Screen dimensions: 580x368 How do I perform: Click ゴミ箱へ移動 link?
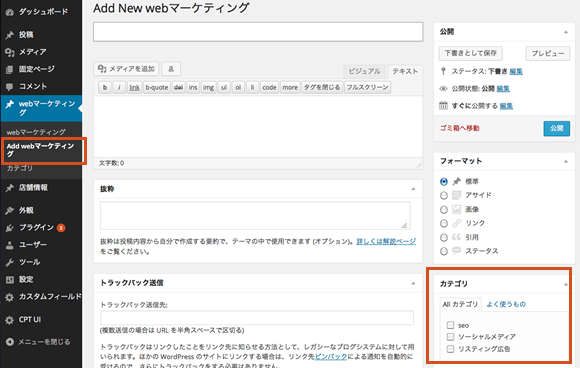[459, 128]
